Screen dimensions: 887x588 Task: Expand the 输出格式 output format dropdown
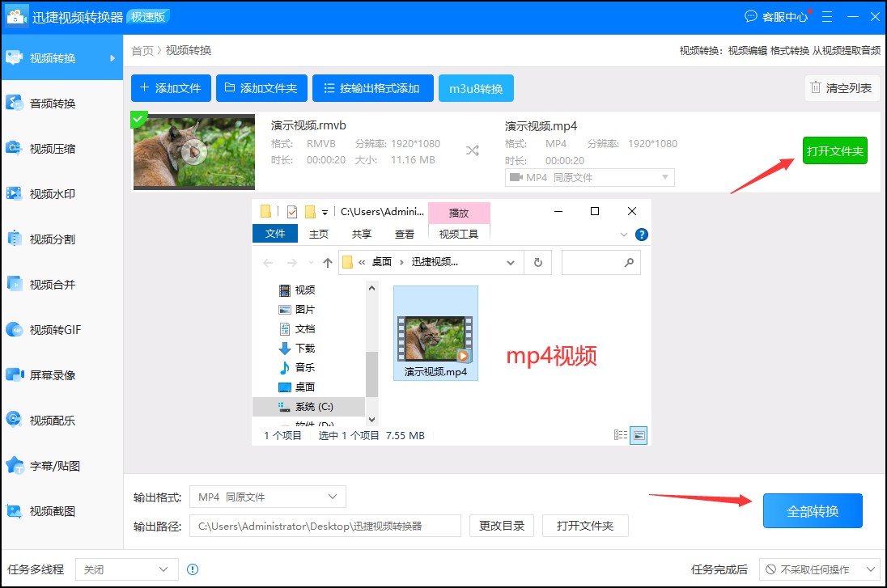[267, 497]
